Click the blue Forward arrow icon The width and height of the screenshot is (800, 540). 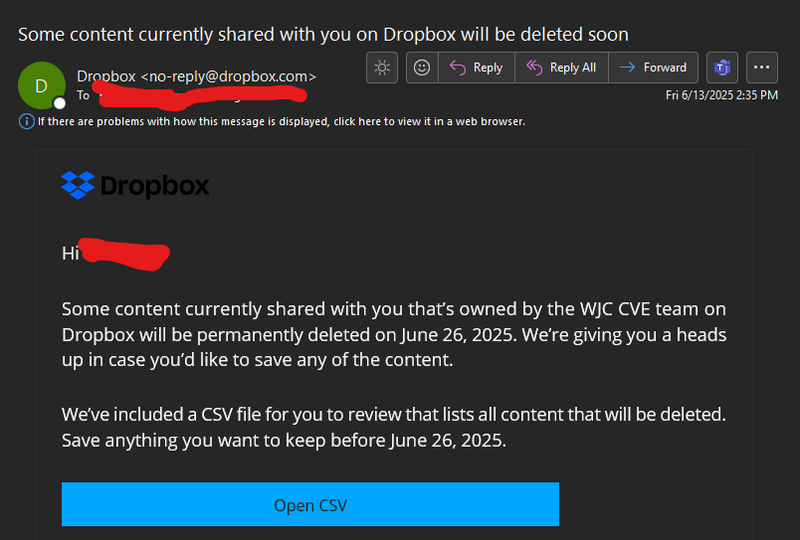coord(628,68)
